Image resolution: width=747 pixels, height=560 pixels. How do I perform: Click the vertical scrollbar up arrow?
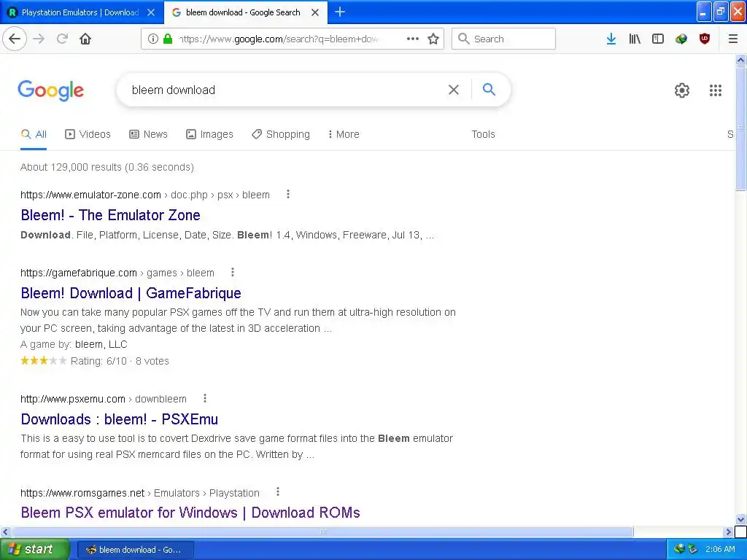click(741, 60)
